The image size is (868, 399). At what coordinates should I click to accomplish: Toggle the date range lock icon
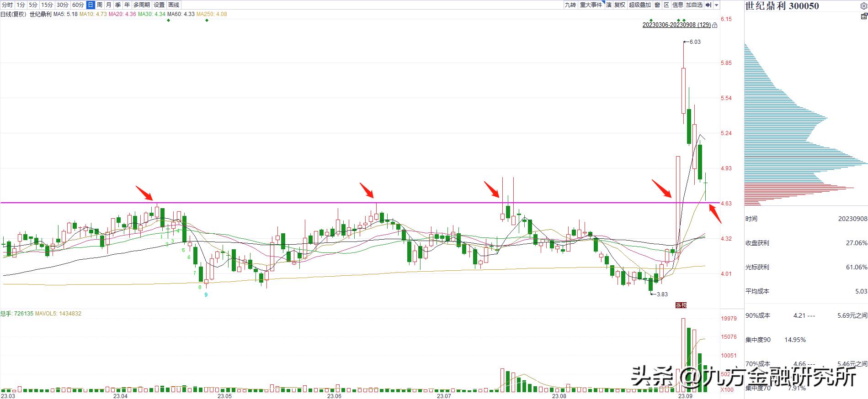click(x=715, y=25)
